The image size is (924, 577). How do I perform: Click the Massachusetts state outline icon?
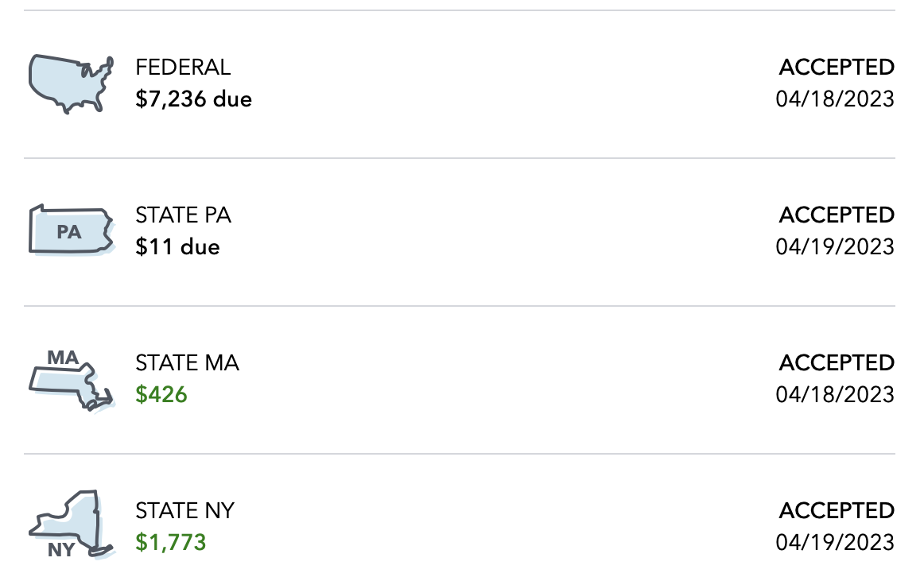point(72,381)
